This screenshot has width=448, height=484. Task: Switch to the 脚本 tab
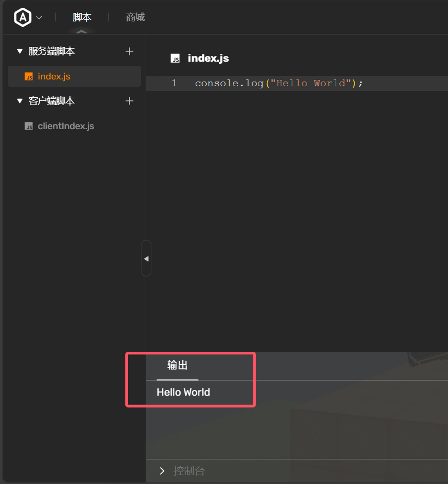tap(82, 17)
